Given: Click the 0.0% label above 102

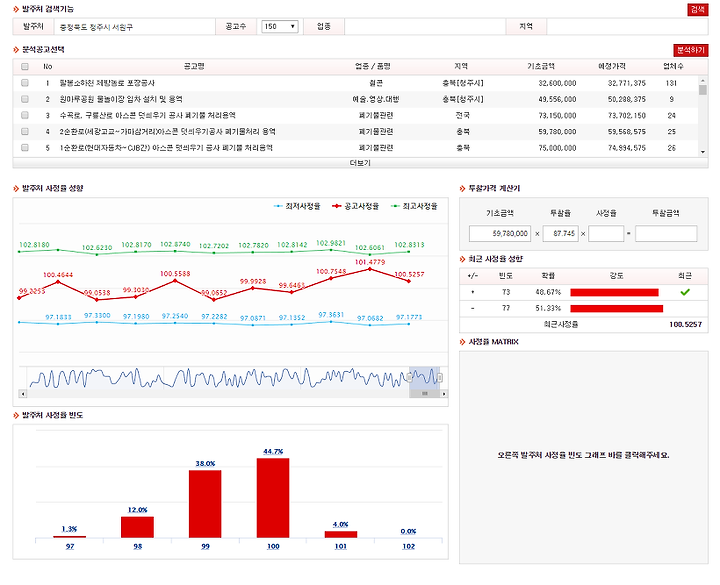Looking at the screenshot, I should tap(408, 531).
